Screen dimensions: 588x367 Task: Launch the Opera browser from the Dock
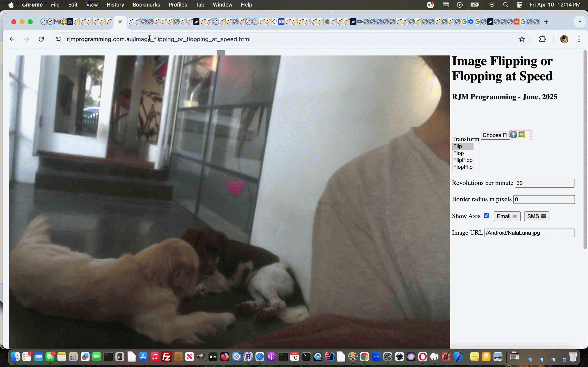pyautogui.click(x=423, y=357)
